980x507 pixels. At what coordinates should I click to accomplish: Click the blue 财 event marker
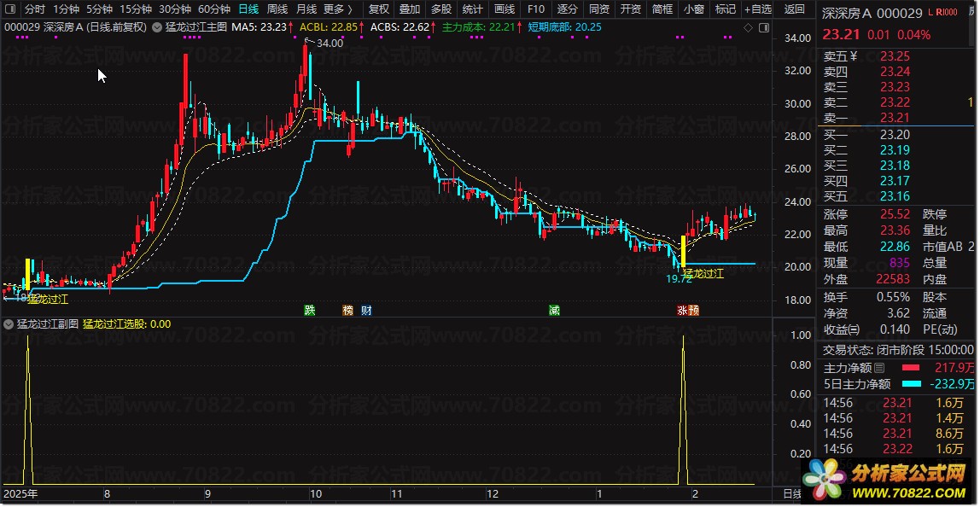coord(366,310)
